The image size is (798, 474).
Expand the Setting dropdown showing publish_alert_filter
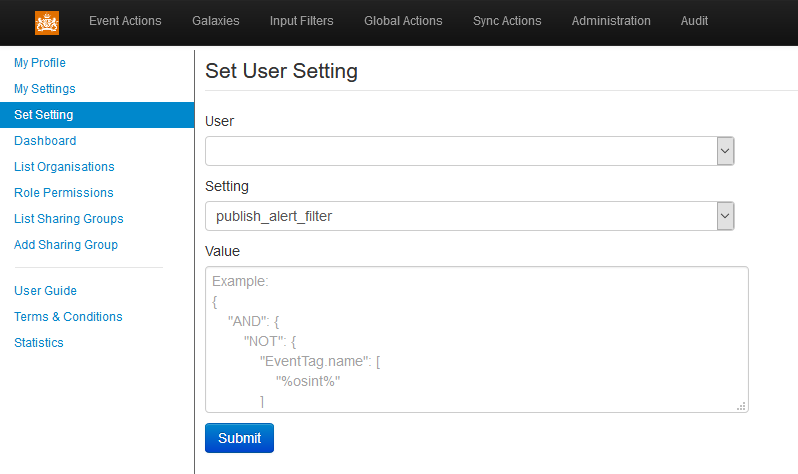pyautogui.click(x=469, y=216)
